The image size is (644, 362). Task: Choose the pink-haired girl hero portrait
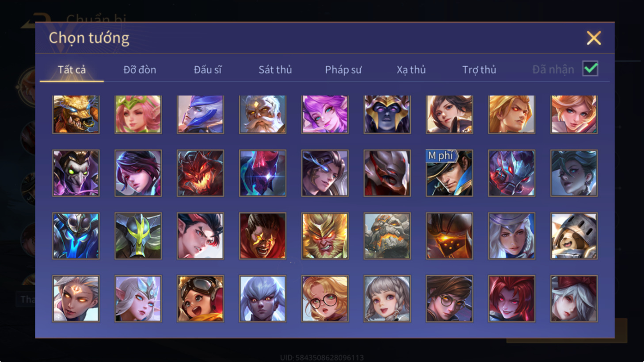click(325, 114)
